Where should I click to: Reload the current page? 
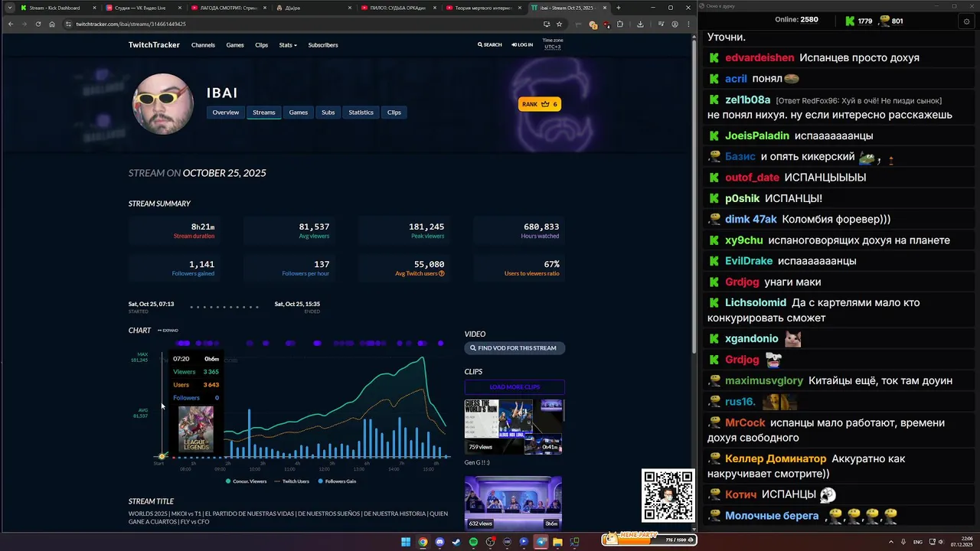point(38,24)
